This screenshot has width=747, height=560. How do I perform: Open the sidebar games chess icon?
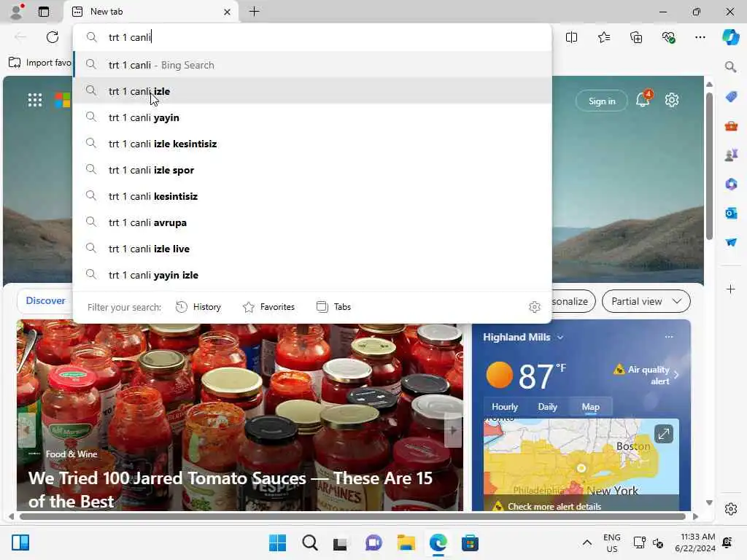coord(731,155)
